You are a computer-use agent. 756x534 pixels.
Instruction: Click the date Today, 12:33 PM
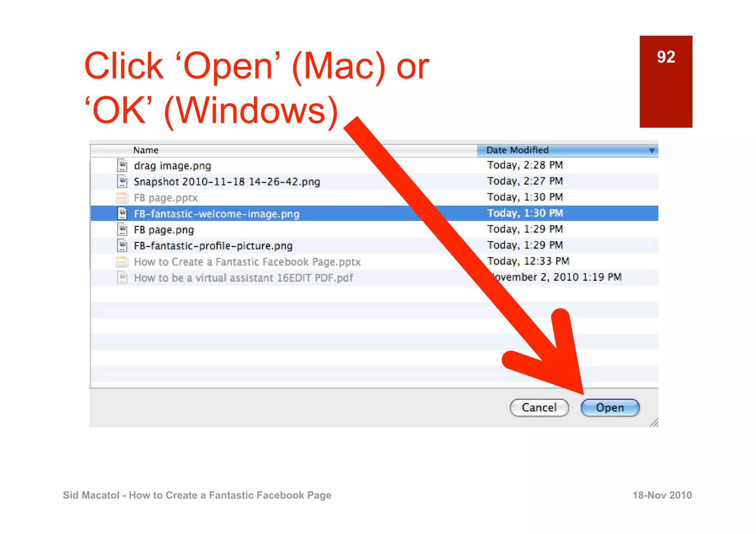tap(528, 261)
